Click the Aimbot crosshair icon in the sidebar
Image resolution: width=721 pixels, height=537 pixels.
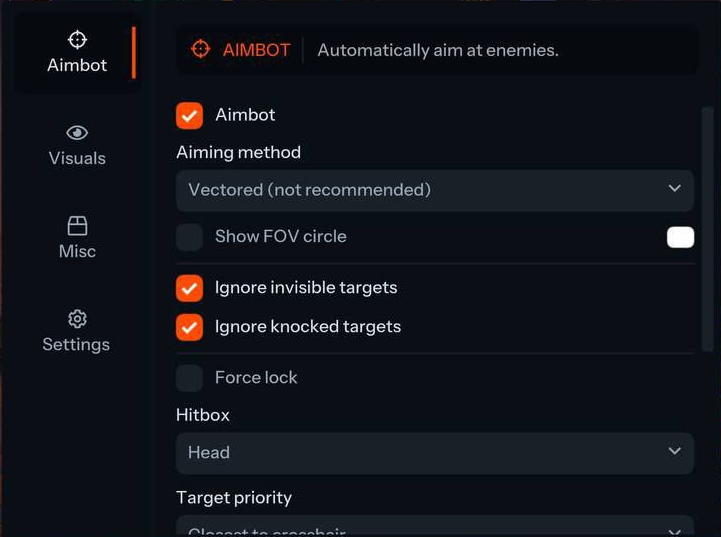pos(77,40)
